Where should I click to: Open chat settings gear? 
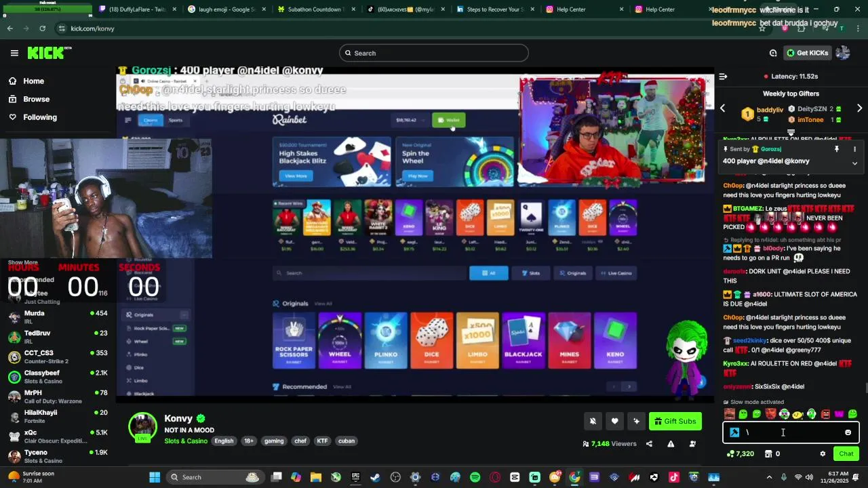coord(823,453)
